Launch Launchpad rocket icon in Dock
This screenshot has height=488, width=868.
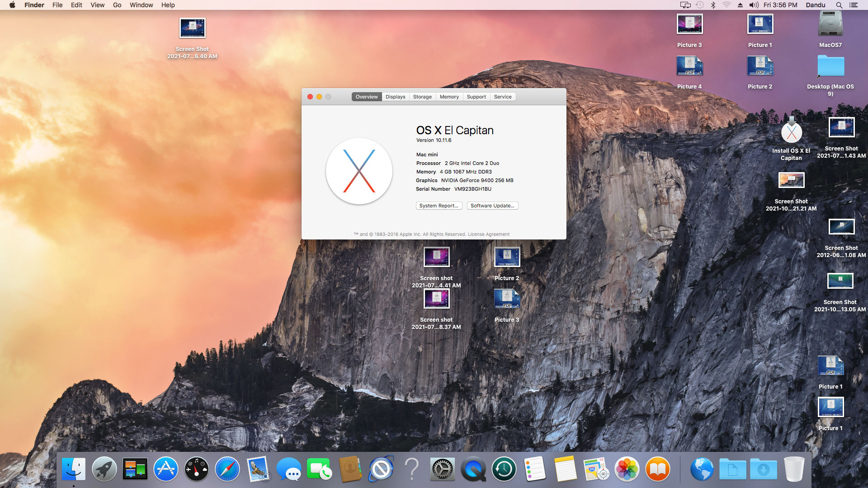click(x=104, y=469)
